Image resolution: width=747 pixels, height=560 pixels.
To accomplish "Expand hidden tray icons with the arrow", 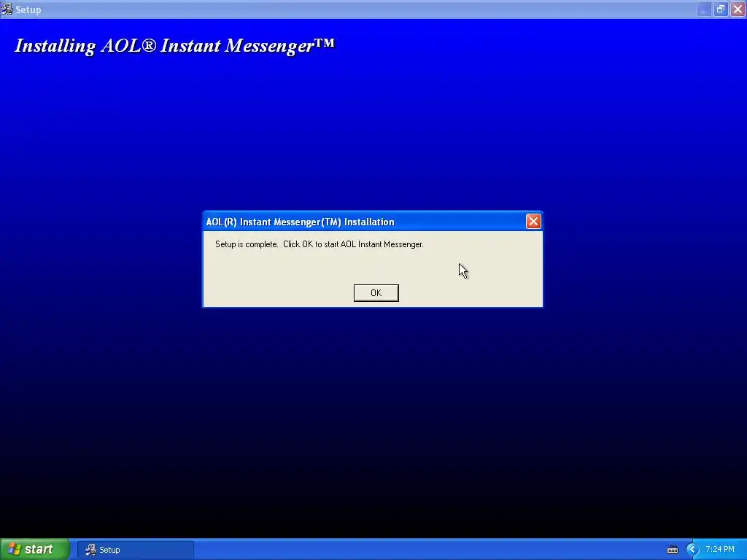I will 692,550.
